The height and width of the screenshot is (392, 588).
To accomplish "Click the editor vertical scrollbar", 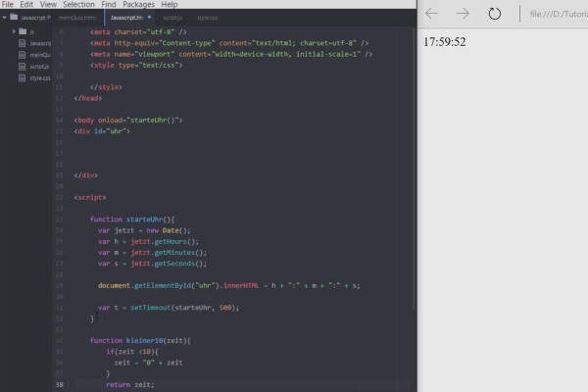I will pyautogui.click(x=414, y=169).
